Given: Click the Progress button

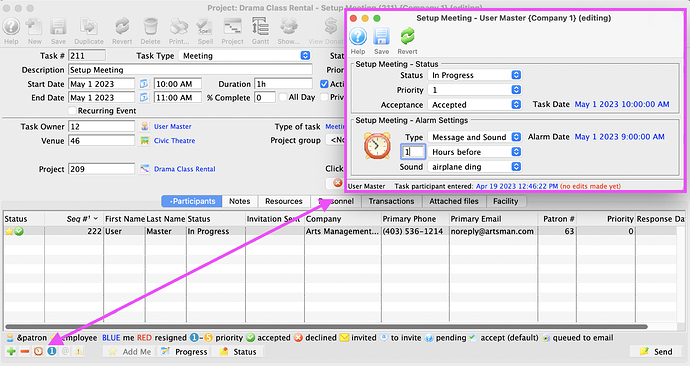Looking at the screenshot, I should 184,351.
